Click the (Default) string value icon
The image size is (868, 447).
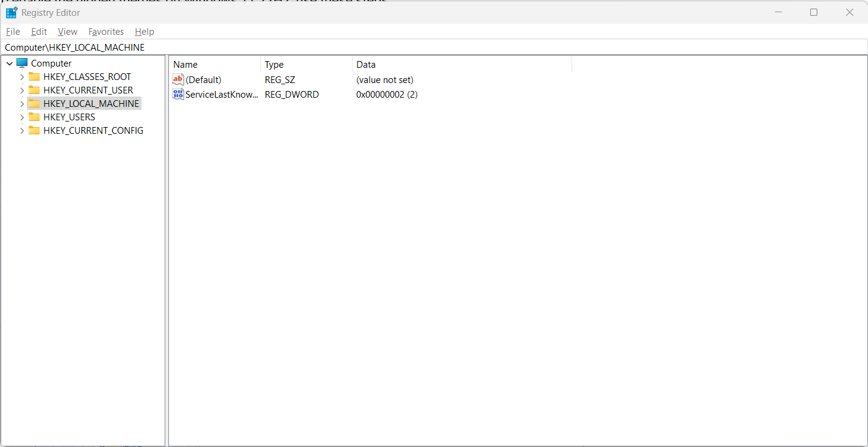click(178, 79)
